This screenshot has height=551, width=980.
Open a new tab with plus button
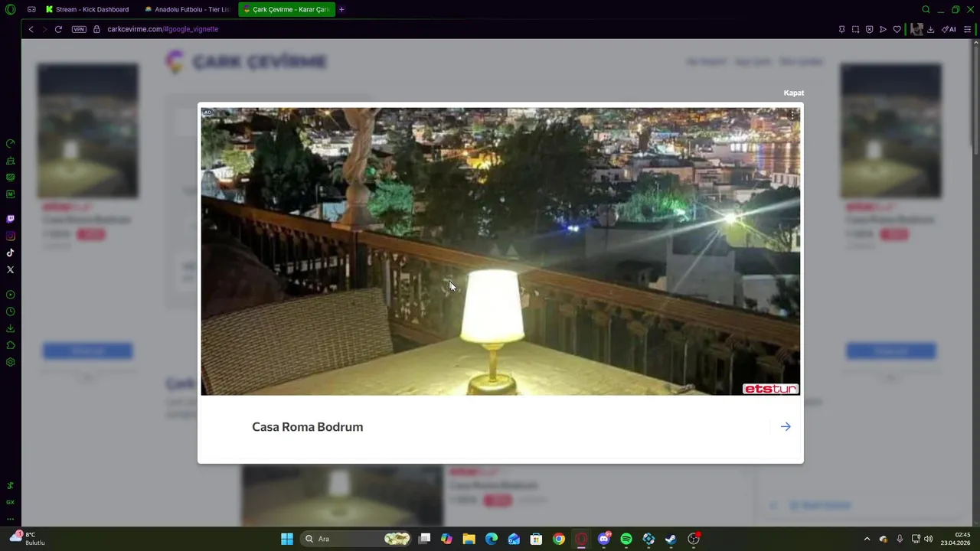pyautogui.click(x=341, y=9)
